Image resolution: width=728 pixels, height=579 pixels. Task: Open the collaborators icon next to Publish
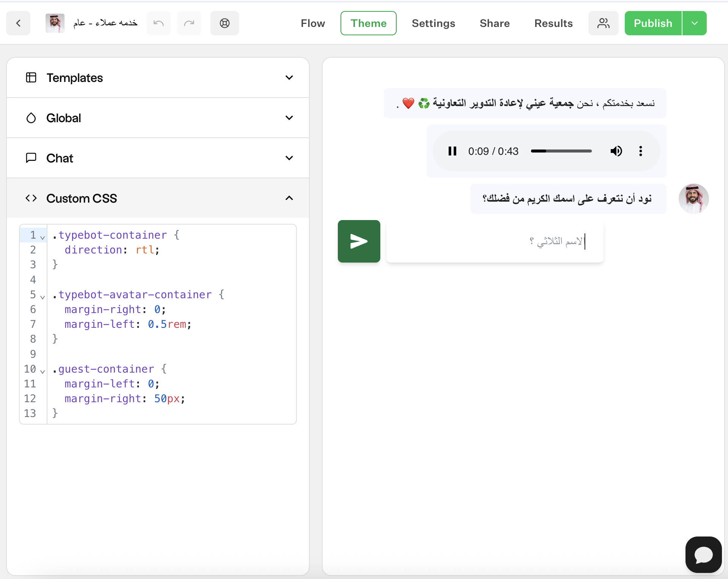(x=603, y=23)
